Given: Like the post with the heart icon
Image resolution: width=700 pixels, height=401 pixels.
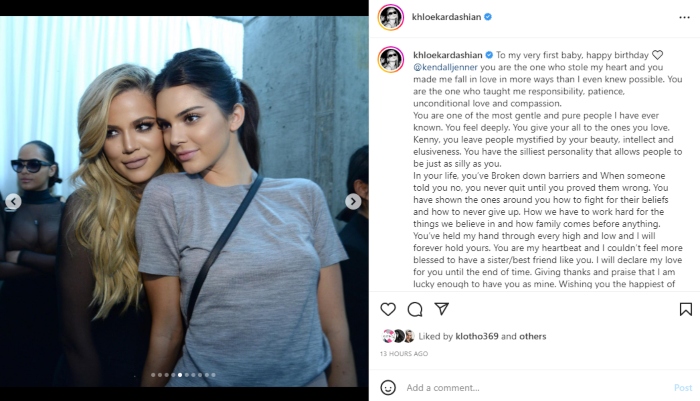Looking at the screenshot, I should pyautogui.click(x=388, y=309).
